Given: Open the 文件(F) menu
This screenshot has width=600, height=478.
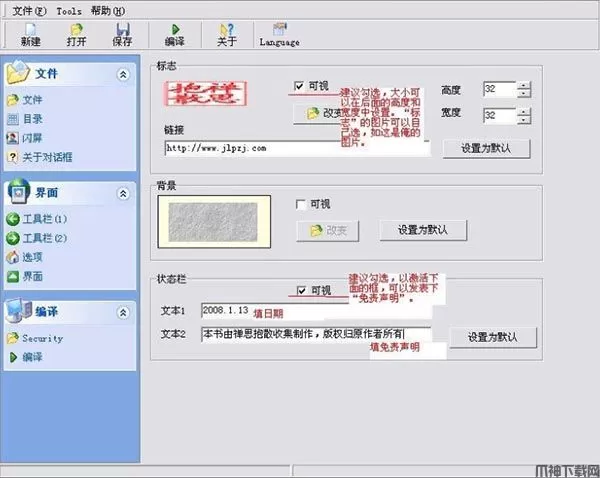Looking at the screenshot, I should (29, 11).
